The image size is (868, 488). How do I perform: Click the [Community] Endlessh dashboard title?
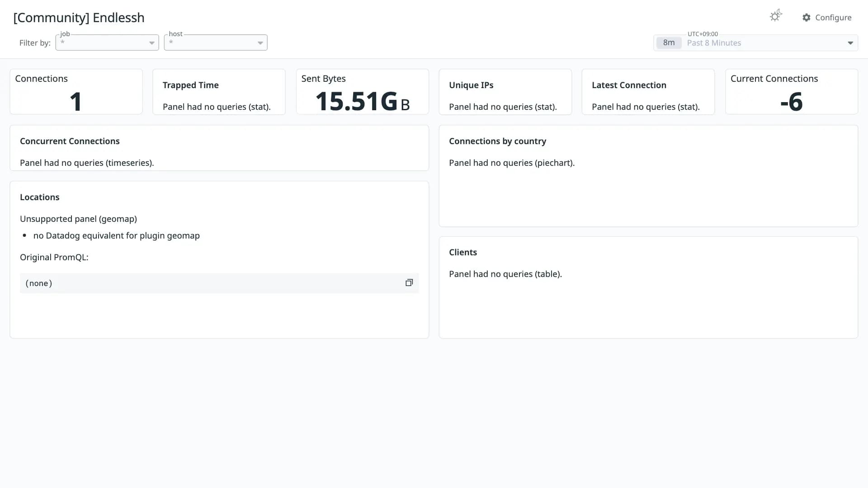pyautogui.click(x=79, y=18)
